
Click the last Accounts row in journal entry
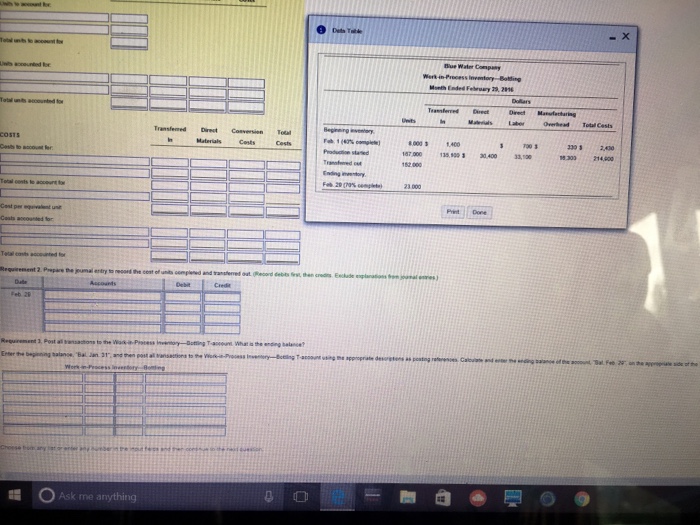102,328
